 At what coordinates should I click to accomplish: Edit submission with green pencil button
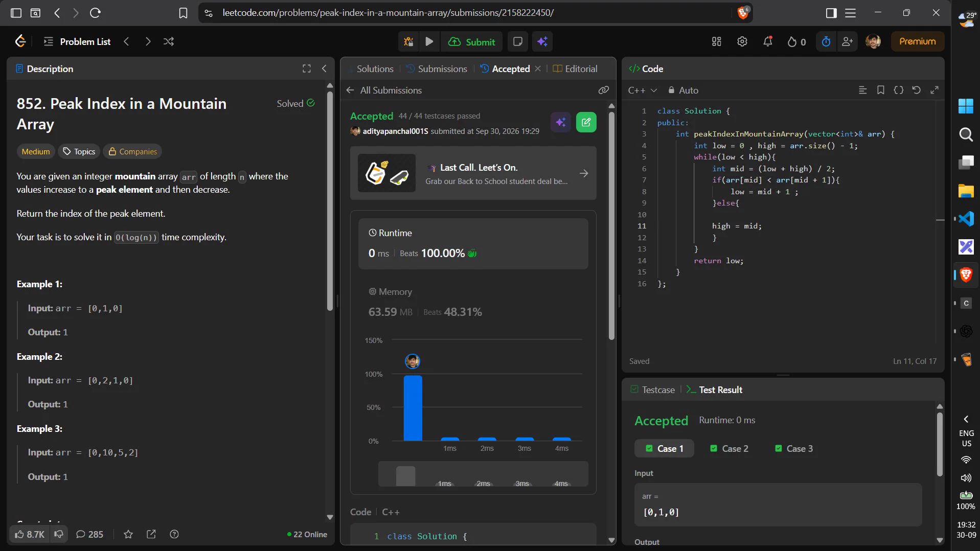[x=586, y=122]
